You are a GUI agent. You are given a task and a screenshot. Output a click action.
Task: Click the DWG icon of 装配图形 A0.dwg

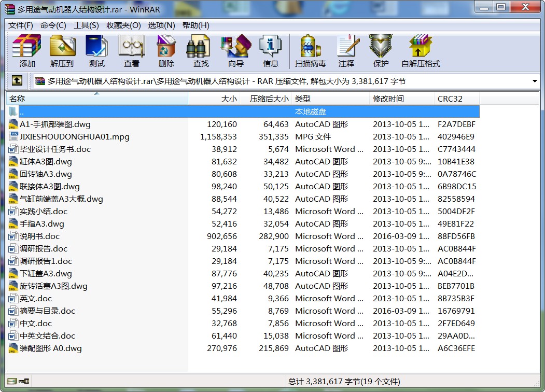pos(13,348)
